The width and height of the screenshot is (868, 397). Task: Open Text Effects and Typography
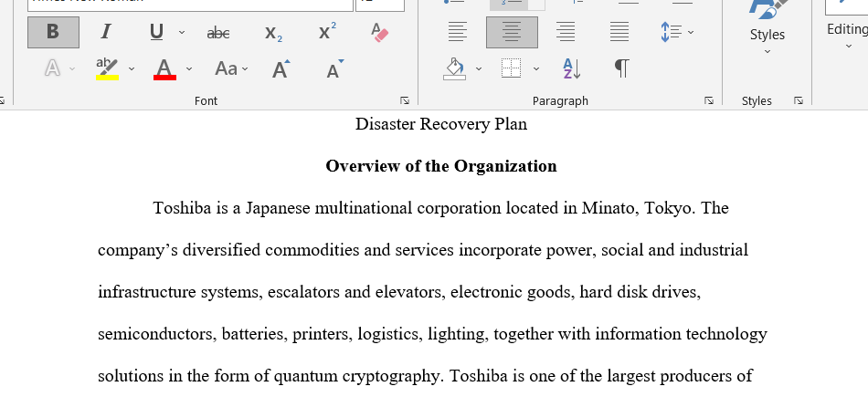tap(53, 68)
